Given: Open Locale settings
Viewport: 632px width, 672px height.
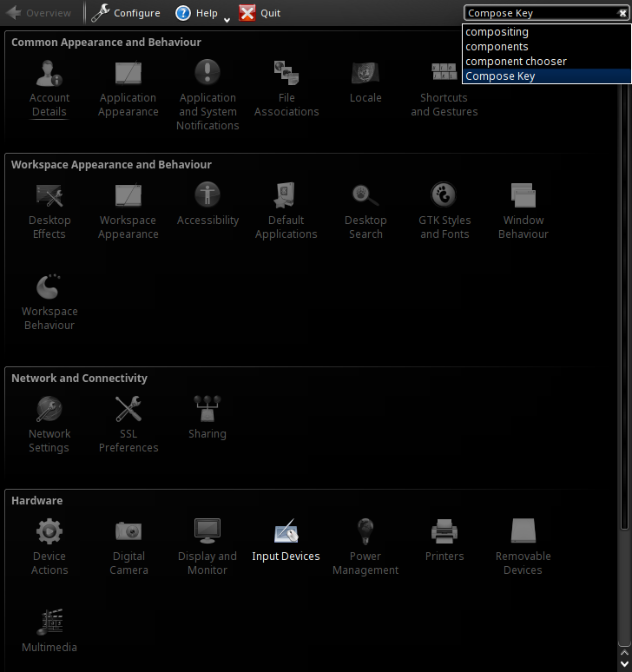Looking at the screenshot, I should [x=365, y=82].
